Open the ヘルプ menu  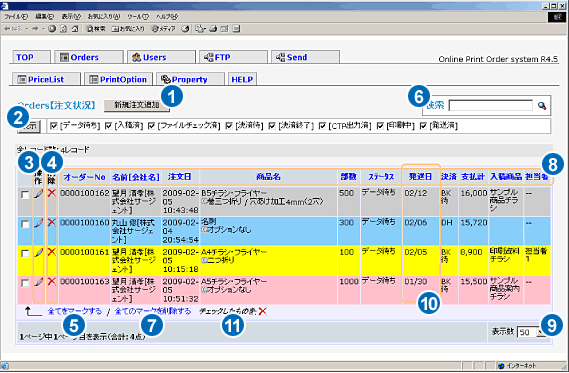(167, 17)
